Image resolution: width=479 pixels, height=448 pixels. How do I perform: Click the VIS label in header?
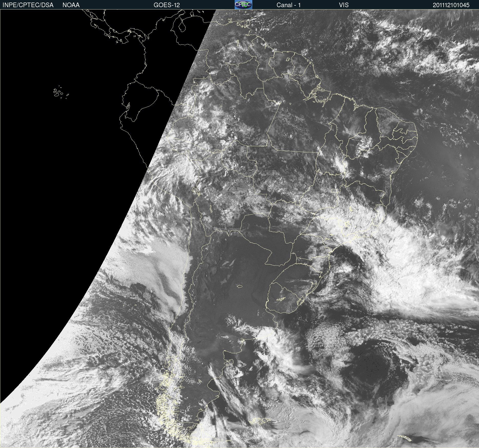click(x=344, y=5)
